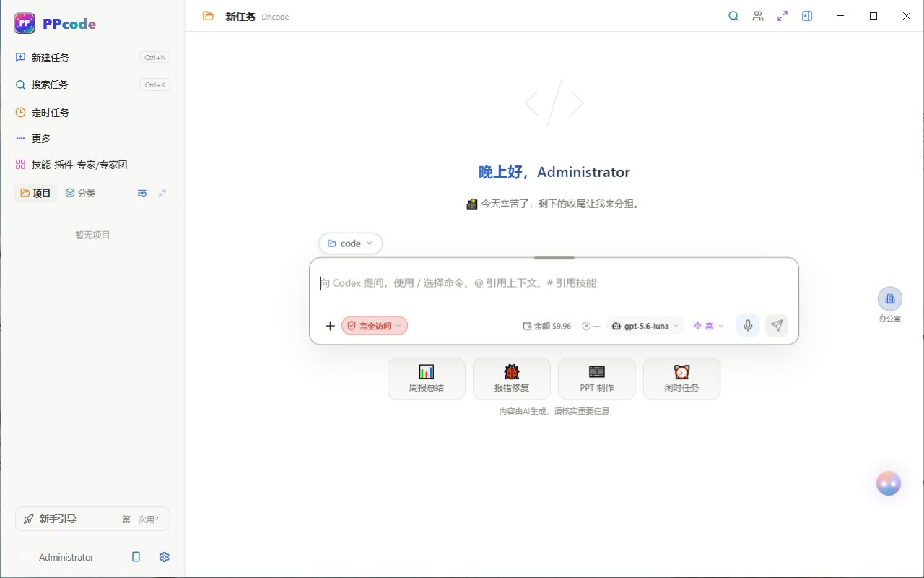Viewport: 924px width, 578px height.
Task: Toggle the side panel layout icon
Action: 807,16
